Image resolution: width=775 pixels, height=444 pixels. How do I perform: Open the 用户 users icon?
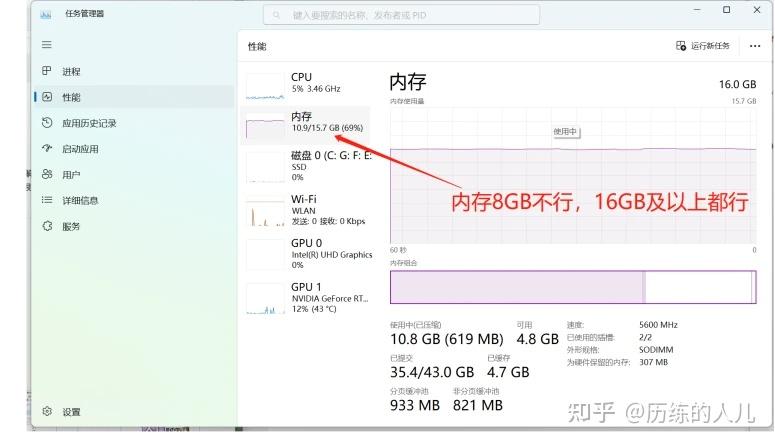coord(47,174)
